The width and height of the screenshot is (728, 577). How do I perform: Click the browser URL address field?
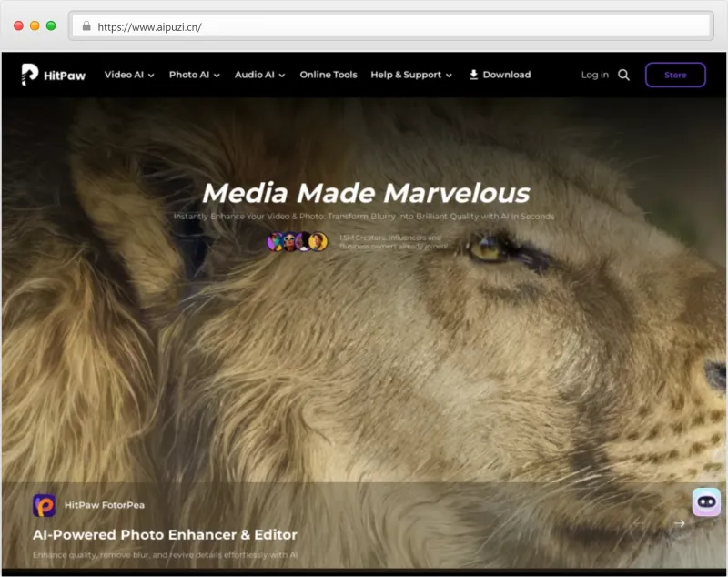click(391, 26)
